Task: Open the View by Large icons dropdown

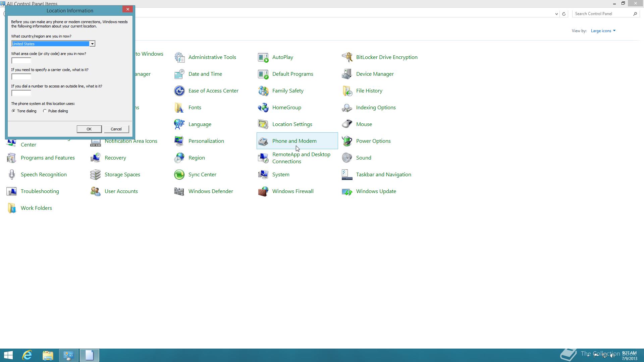Action: 603,31
